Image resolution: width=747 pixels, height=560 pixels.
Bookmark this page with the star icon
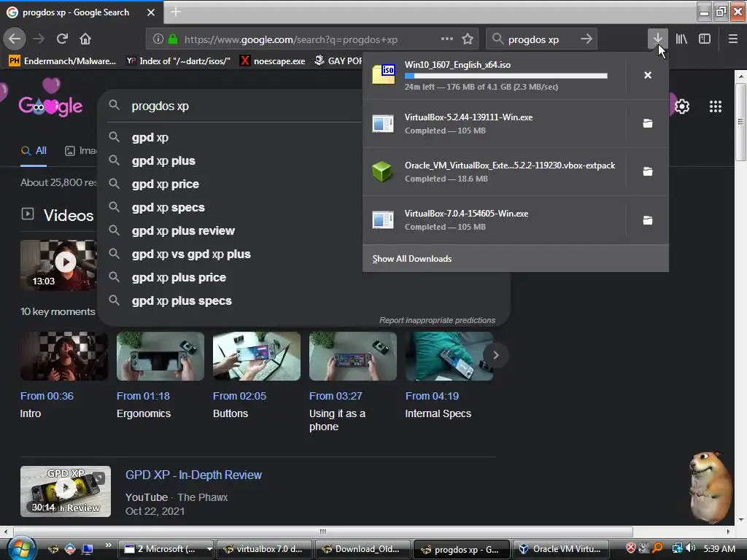[x=468, y=39]
